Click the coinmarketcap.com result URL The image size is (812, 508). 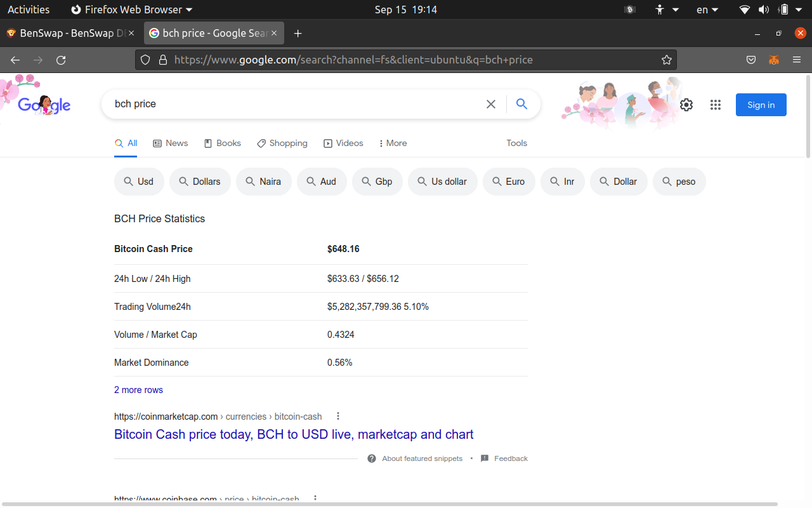tap(218, 417)
